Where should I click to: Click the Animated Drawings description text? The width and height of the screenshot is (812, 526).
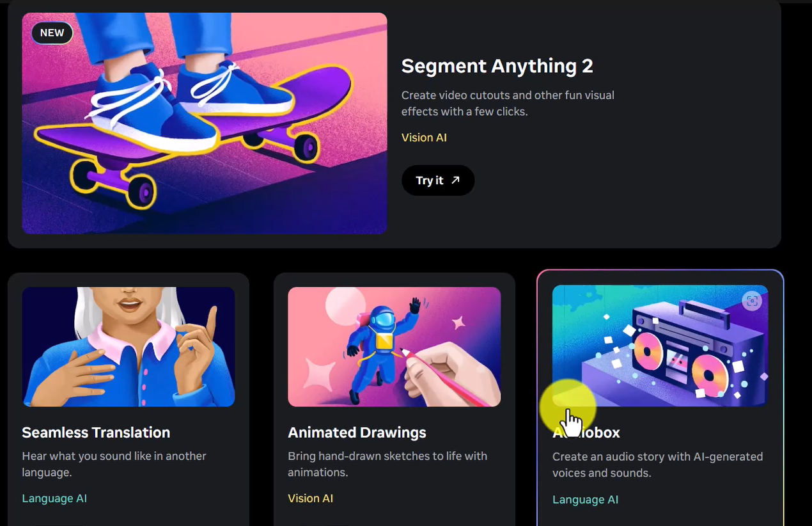(387, 465)
